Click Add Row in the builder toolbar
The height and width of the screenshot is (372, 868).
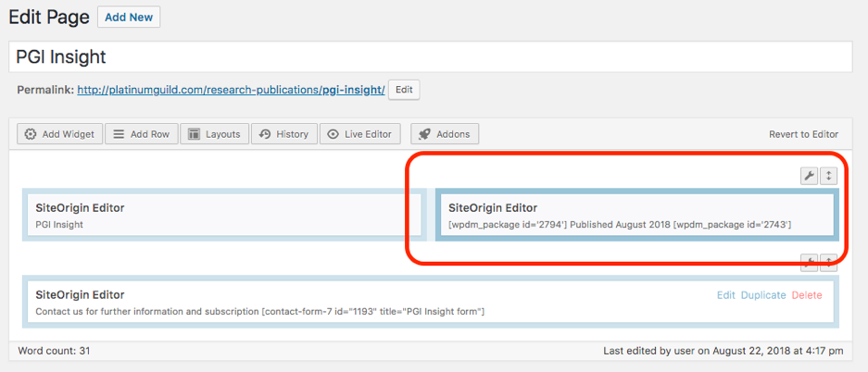pyautogui.click(x=141, y=134)
